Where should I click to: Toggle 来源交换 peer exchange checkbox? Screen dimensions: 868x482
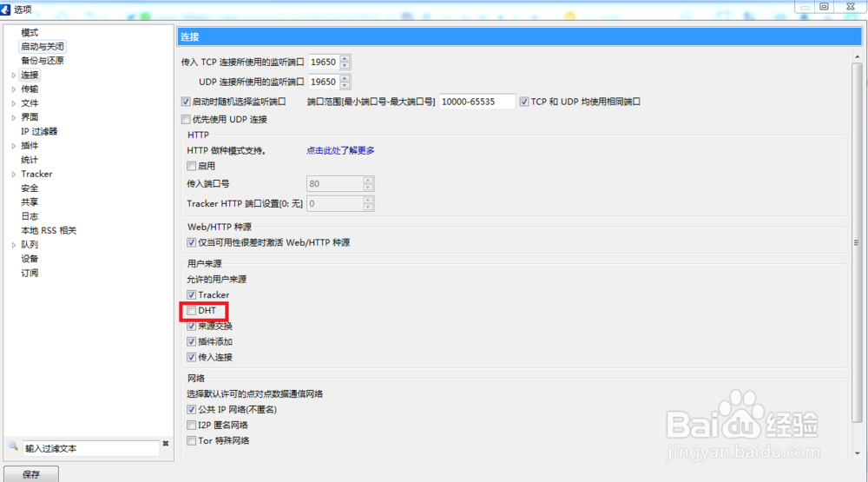point(192,327)
